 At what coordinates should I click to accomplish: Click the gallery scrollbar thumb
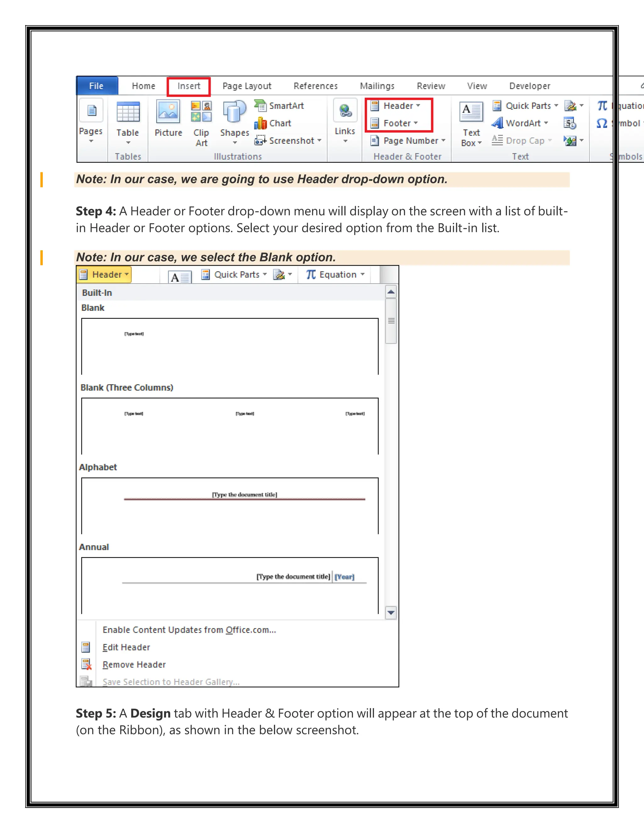pos(391,321)
